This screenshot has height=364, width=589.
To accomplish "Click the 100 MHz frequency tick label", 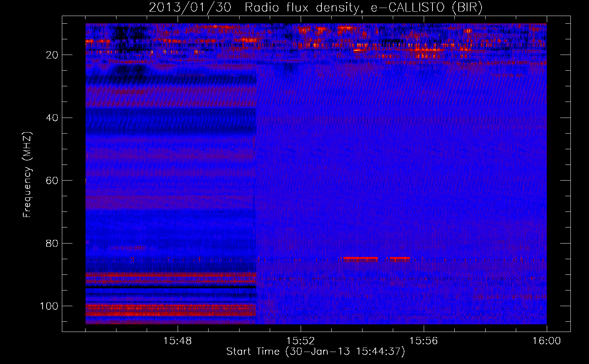I will pos(49,306).
